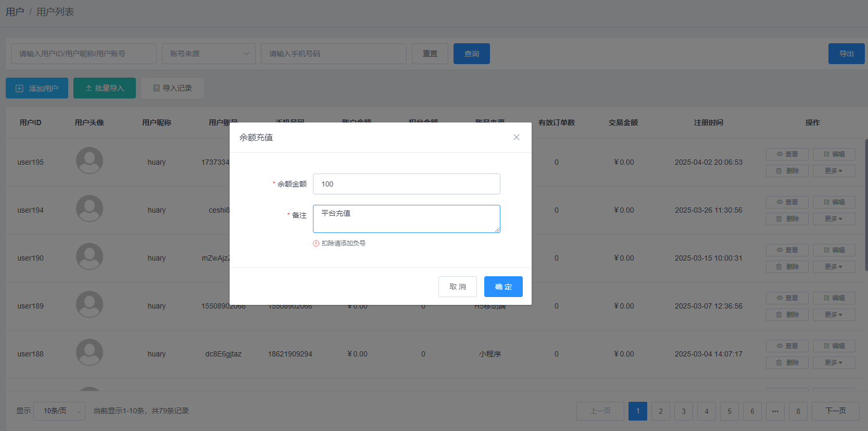Image resolution: width=868 pixels, height=431 pixels.
Task: Go to page 8 in pagination
Action: click(798, 411)
